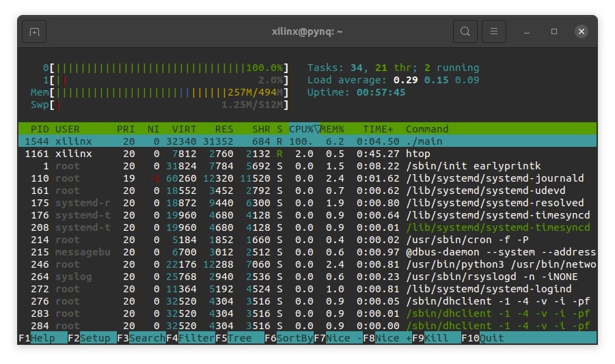Maximize the terminal window

553,31
